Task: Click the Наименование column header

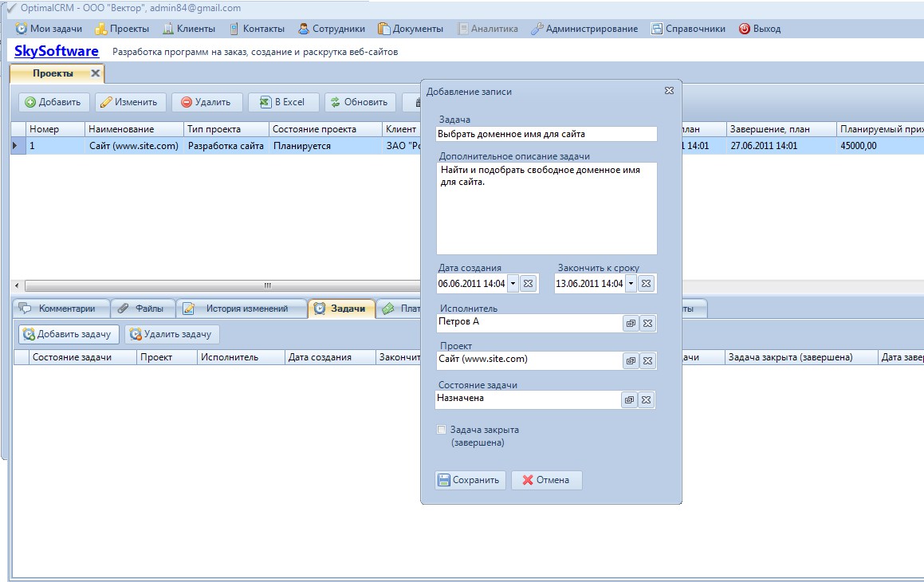Action: (134, 129)
